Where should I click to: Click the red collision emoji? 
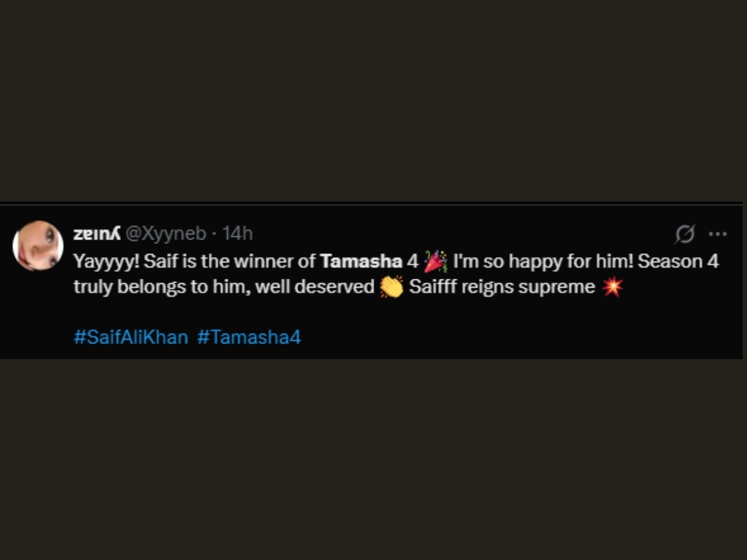point(613,287)
